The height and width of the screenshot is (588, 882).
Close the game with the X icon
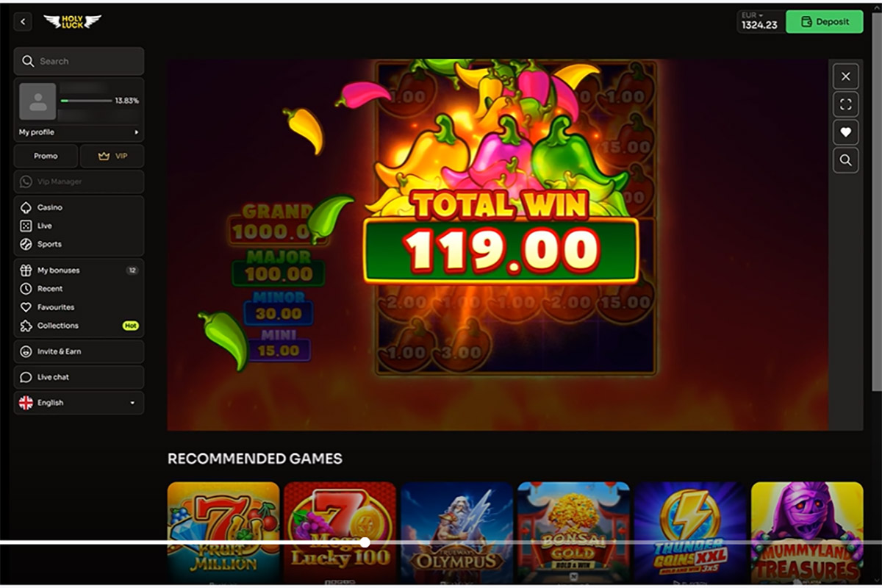[845, 76]
